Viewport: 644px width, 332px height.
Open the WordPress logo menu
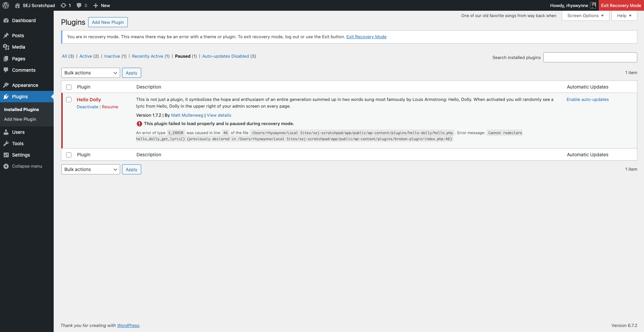[5, 5]
